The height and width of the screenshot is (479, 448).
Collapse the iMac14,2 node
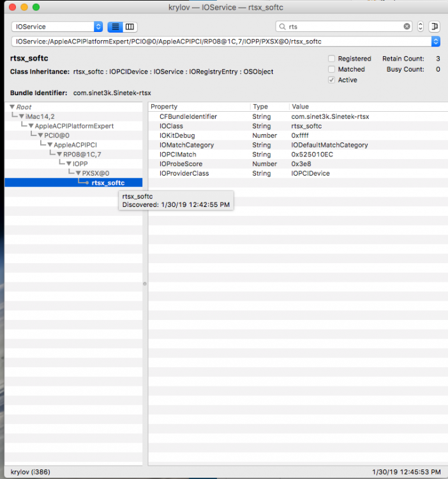[x=22, y=116]
